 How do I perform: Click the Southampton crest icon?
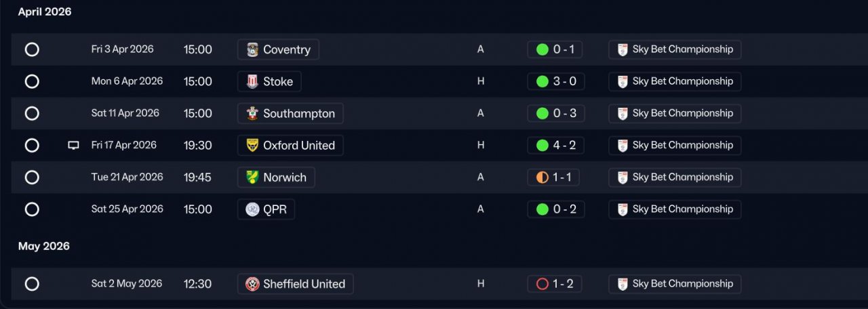pos(252,113)
